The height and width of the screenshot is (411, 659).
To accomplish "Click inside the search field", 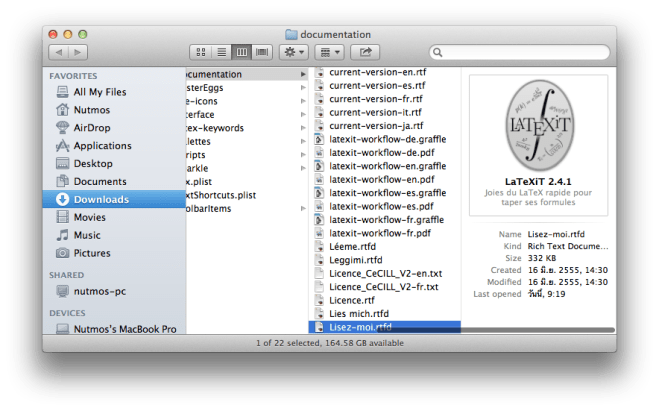I will click(x=520, y=51).
